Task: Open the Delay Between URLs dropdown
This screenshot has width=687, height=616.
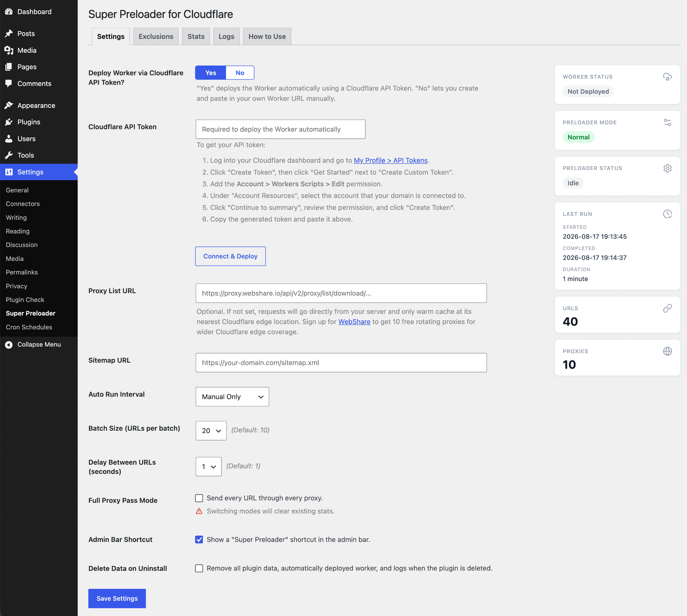Action: [x=208, y=467]
